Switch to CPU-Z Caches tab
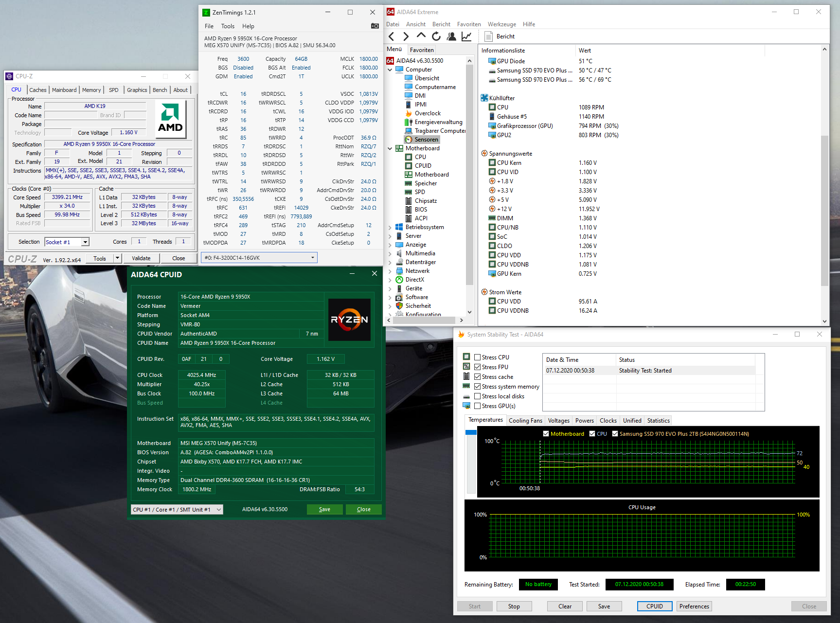The image size is (840, 623). [38, 90]
